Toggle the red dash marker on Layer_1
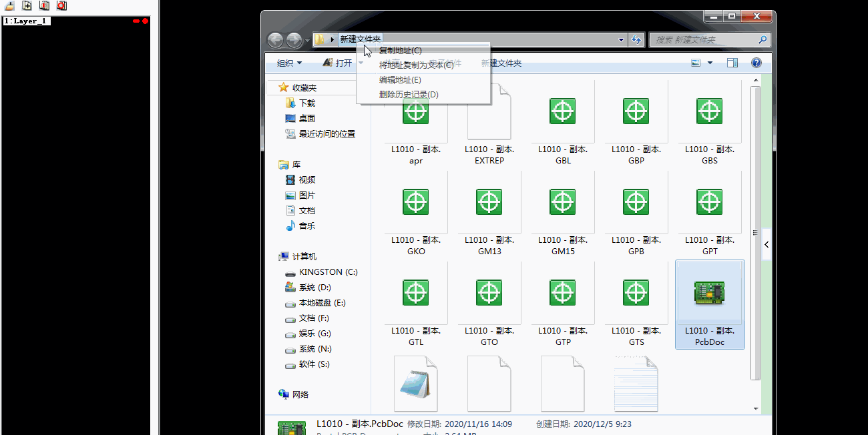The width and height of the screenshot is (868, 435). (136, 21)
